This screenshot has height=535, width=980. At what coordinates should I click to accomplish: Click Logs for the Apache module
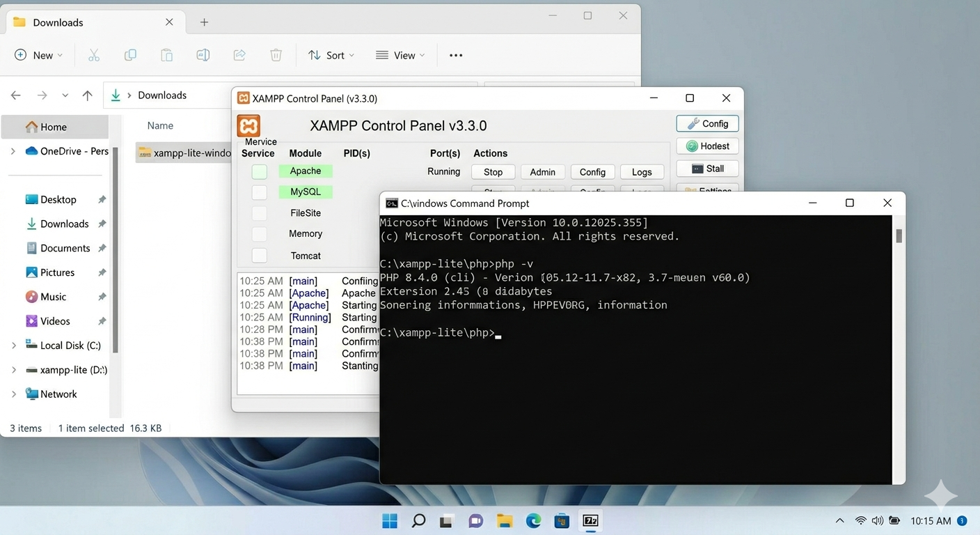click(642, 172)
